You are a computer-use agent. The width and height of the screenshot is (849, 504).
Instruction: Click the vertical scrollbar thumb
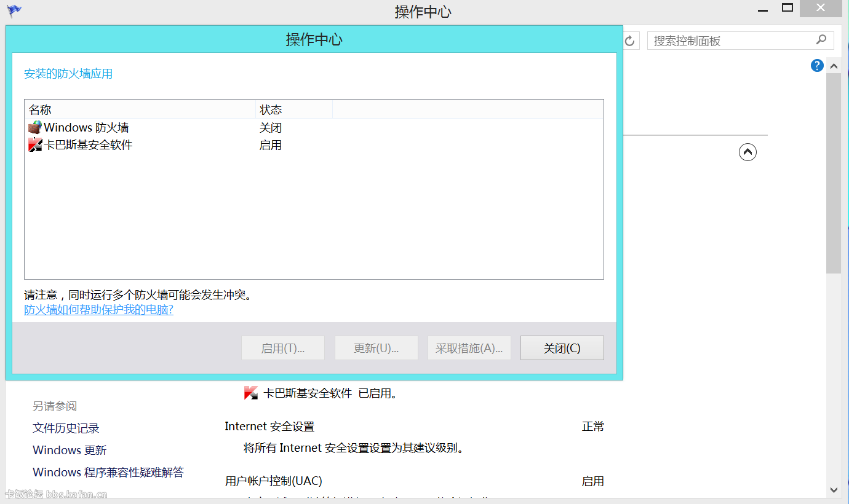pos(834,173)
